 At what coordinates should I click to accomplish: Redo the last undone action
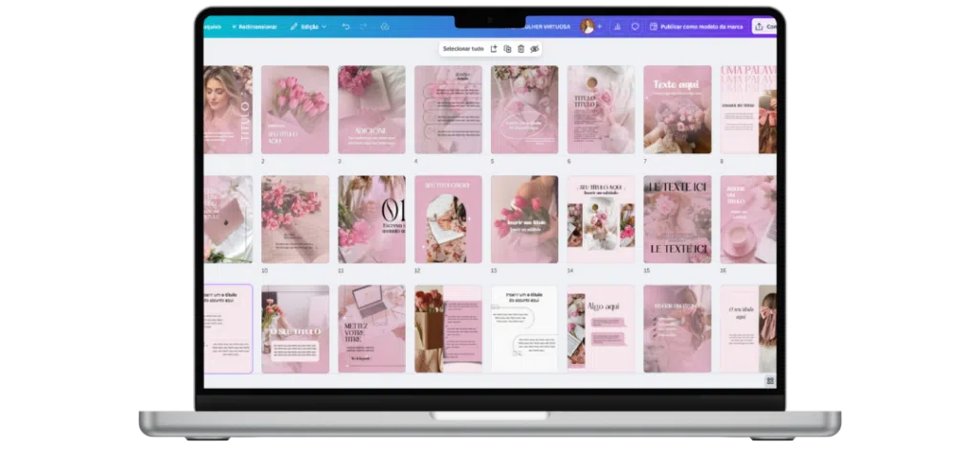pos(364,26)
